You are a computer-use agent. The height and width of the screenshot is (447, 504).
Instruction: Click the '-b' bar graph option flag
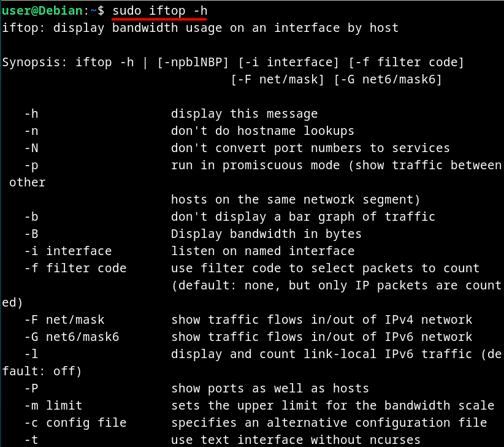(x=31, y=217)
